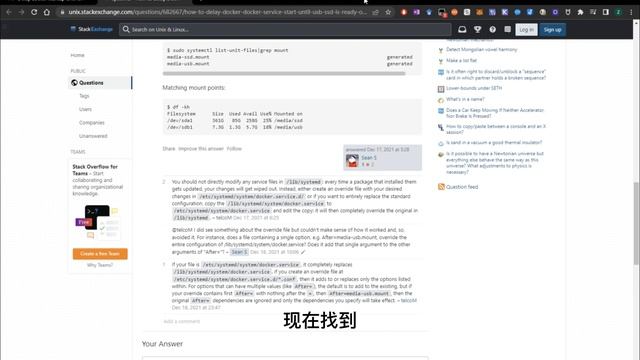The width and height of the screenshot is (640, 360).
Task: Reload the page with the refresh icon
Action: tap(34, 12)
